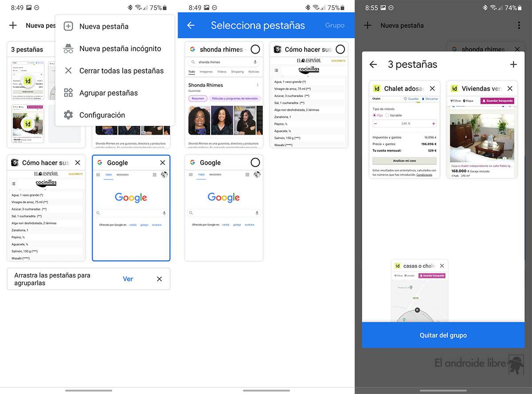
Task: Tap plus icon beside Nueva pestaña in right screen
Action: click(x=368, y=25)
